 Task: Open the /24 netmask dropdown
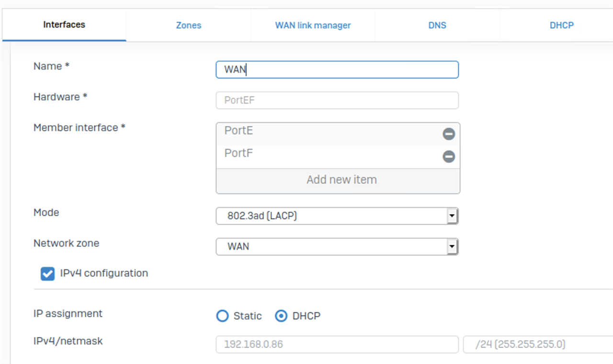coord(536,344)
